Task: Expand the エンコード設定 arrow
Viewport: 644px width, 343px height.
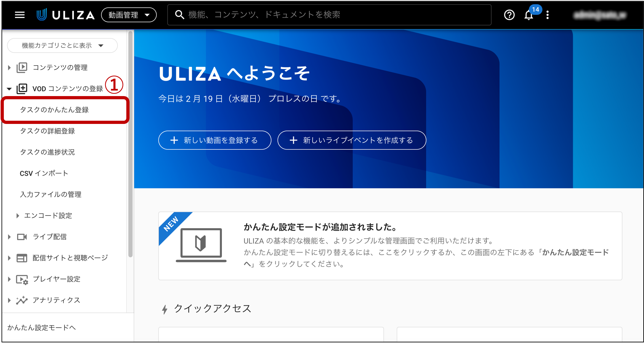Action: (x=18, y=216)
